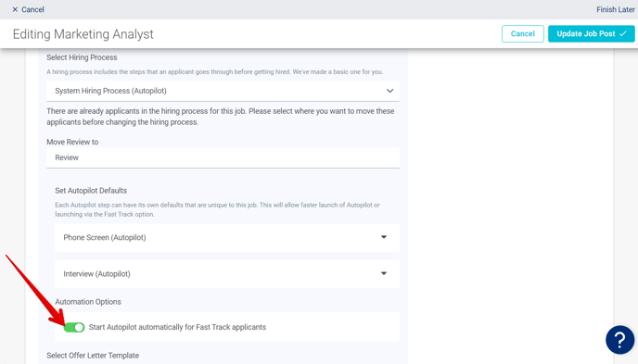Click the checkmark on Update Job Post
Image resolution: width=638 pixels, height=364 pixels.
click(x=623, y=33)
